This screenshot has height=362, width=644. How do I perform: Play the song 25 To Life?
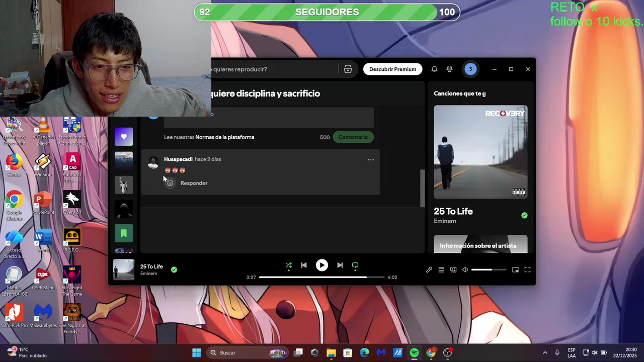click(x=322, y=265)
